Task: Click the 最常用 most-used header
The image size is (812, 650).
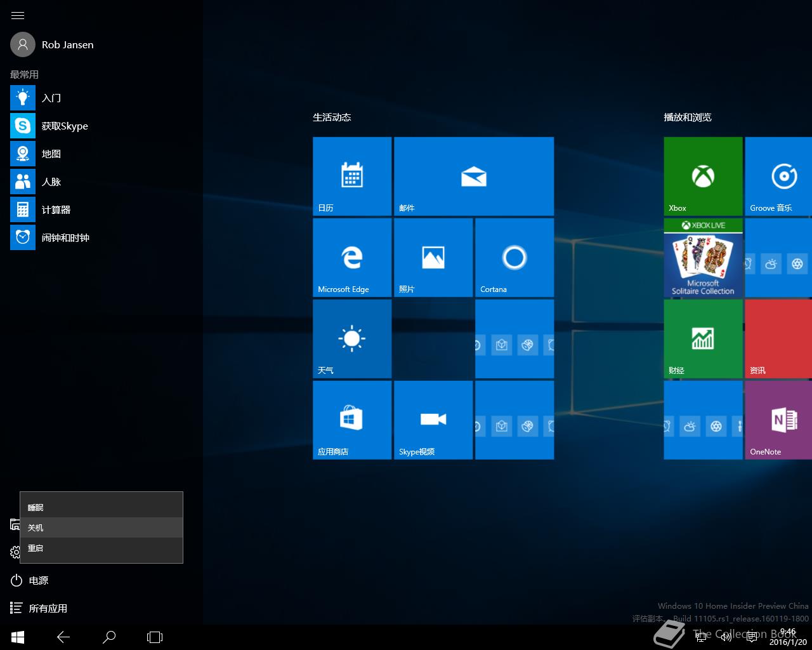Action: pos(24,74)
